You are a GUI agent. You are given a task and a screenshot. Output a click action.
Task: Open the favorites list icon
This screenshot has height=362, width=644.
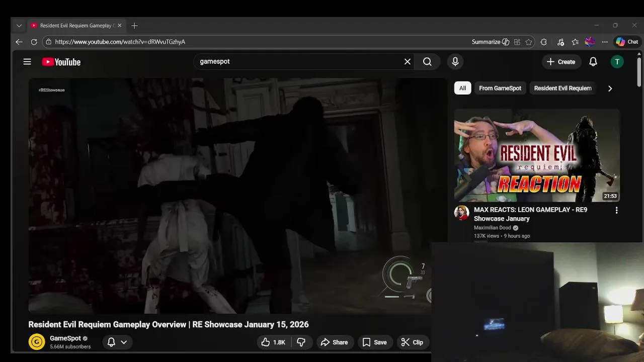(x=575, y=42)
